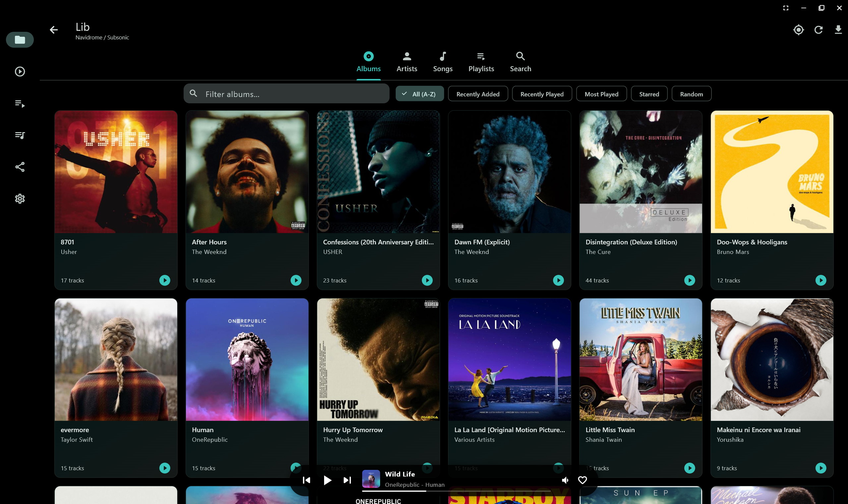Refresh the library

coord(819,30)
